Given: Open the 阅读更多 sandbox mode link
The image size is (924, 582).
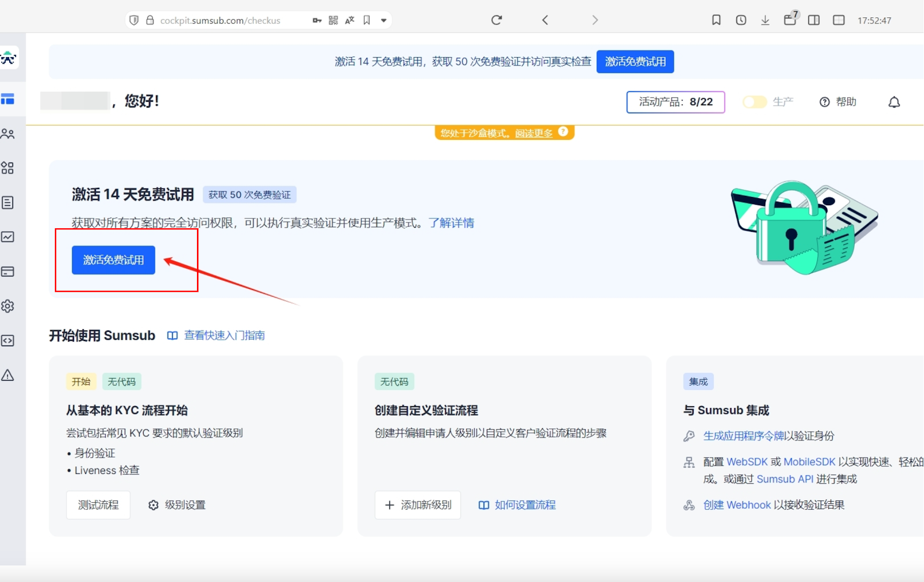Looking at the screenshot, I should point(534,134).
